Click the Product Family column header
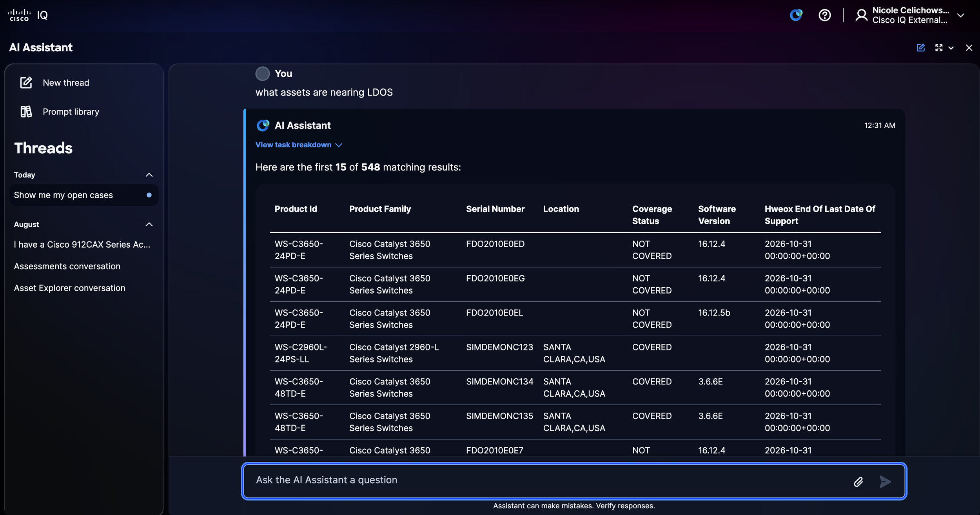The width and height of the screenshot is (980, 515). 380,209
